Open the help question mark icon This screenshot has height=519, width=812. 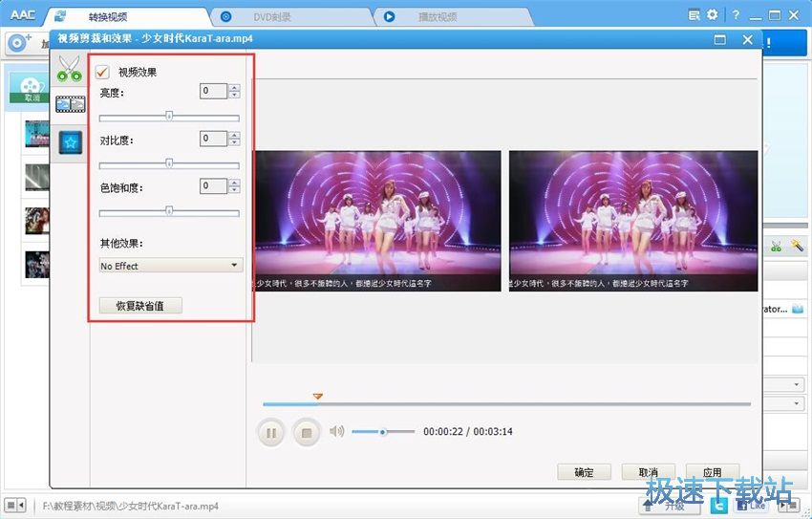click(736, 15)
